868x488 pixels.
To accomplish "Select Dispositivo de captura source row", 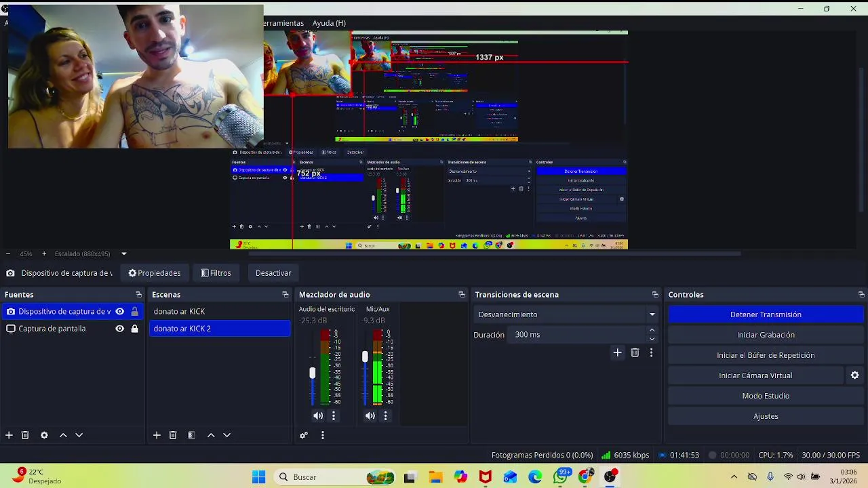I will coord(73,312).
